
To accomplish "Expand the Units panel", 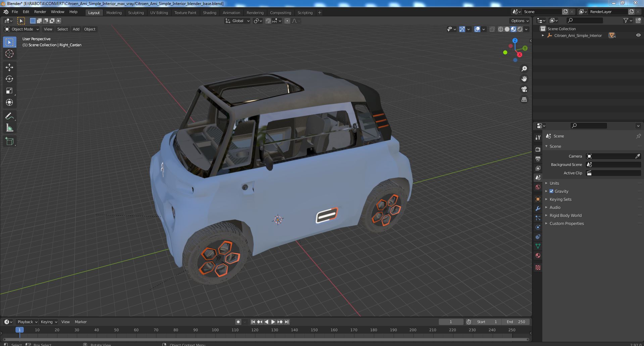I will point(554,183).
